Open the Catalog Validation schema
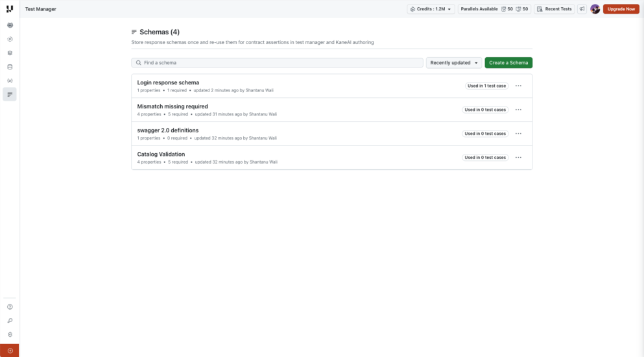The image size is (644, 357). pyautogui.click(x=161, y=154)
